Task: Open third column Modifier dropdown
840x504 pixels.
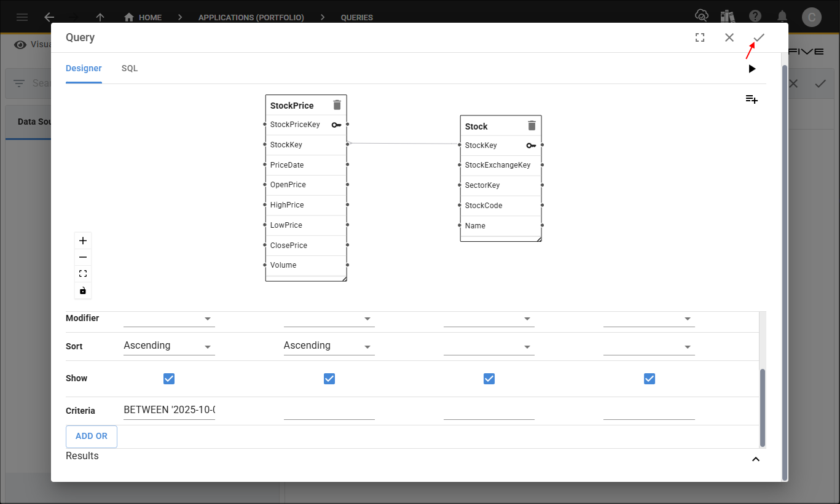Action: pos(489,319)
